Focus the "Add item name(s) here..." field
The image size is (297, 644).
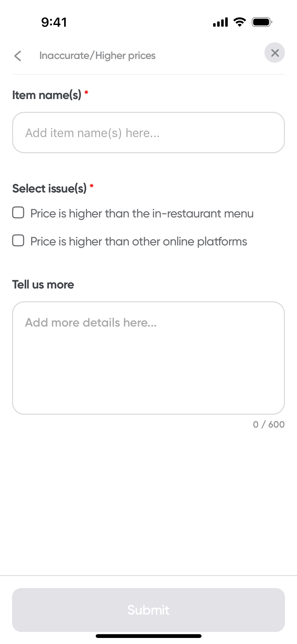[x=148, y=133]
